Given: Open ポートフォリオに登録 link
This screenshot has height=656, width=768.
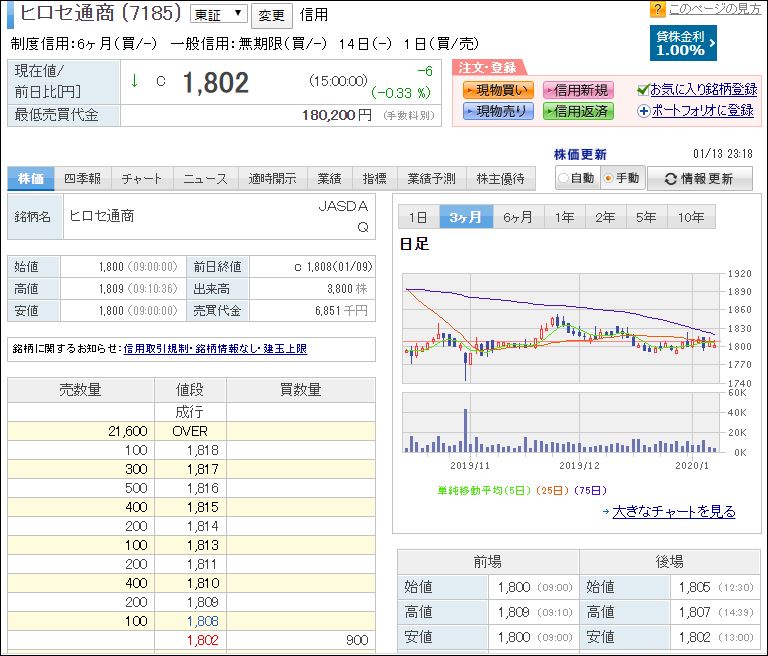Looking at the screenshot, I should point(702,111).
